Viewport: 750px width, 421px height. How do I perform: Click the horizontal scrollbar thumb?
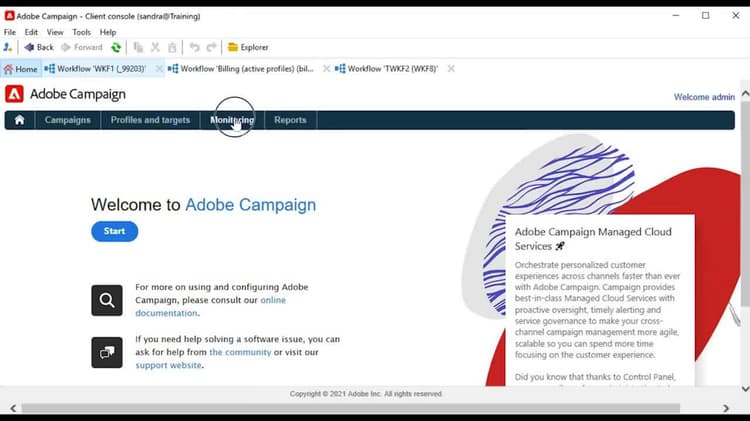(351, 408)
